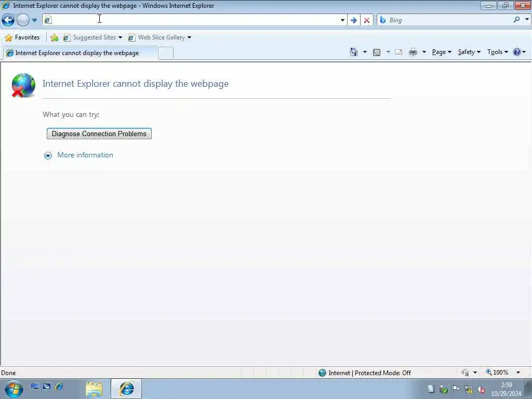532x399 pixels.
Task: Click the Print icon
Action: coord(413,52)
